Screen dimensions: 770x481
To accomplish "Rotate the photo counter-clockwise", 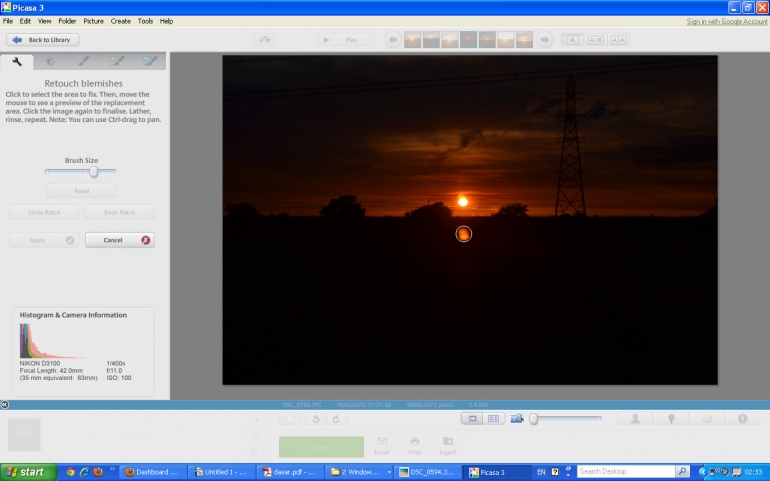I will pyautogui.click(x=316, y=418).
